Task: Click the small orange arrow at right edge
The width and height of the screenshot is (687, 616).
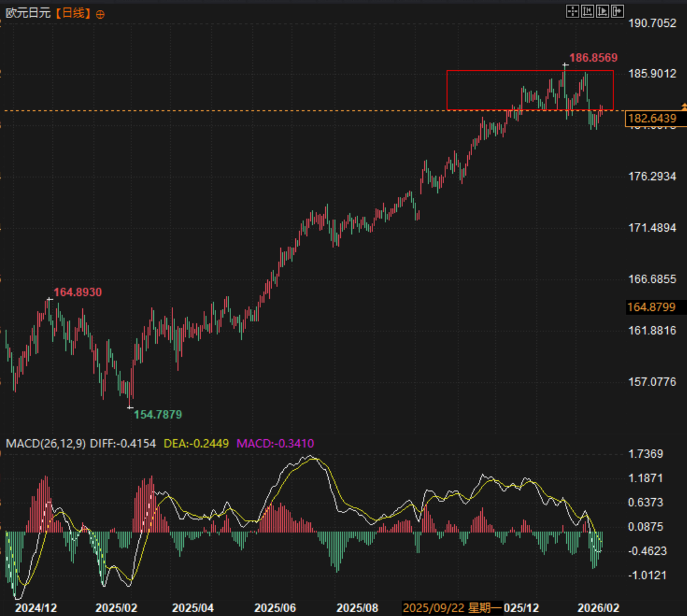Action: pyautogui.click(x=684, y=107)
